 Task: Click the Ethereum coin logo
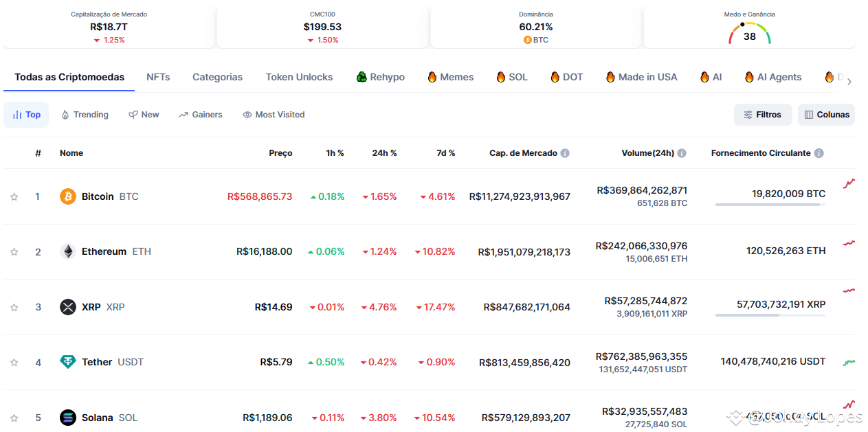pos(68,251)
